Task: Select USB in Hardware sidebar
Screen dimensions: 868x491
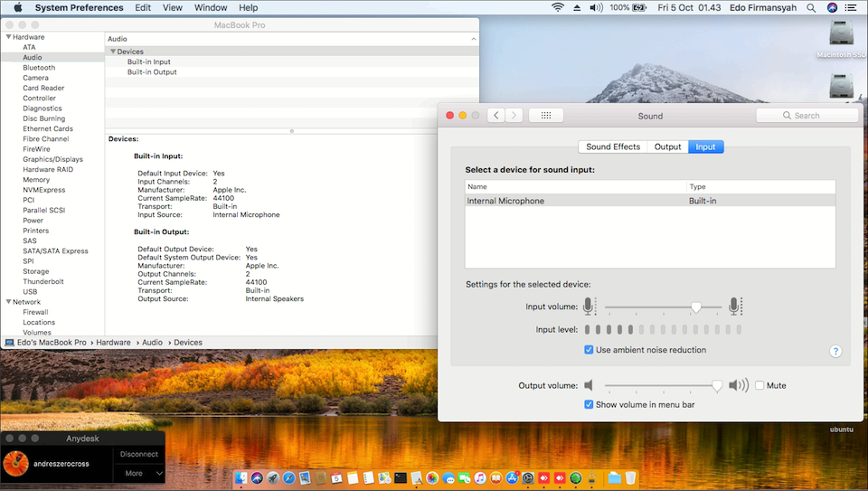Action: 30,292
